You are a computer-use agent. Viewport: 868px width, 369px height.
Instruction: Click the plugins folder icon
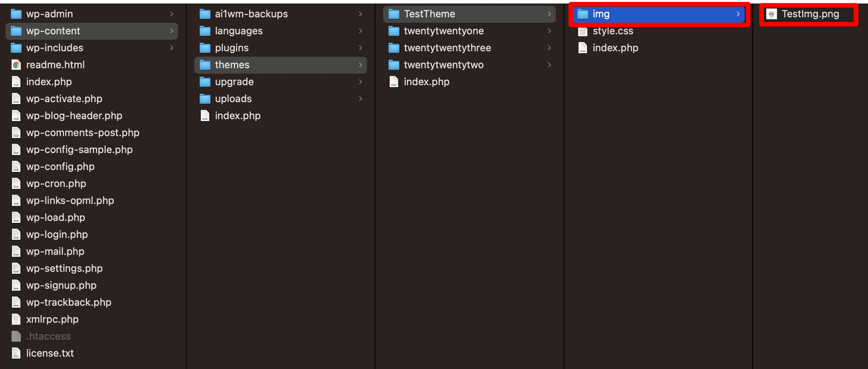click(x=205, y=48)
